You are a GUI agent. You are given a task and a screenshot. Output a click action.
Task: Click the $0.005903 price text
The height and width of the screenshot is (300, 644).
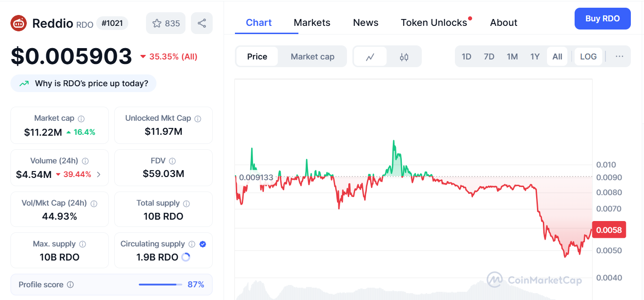(71, 56)
